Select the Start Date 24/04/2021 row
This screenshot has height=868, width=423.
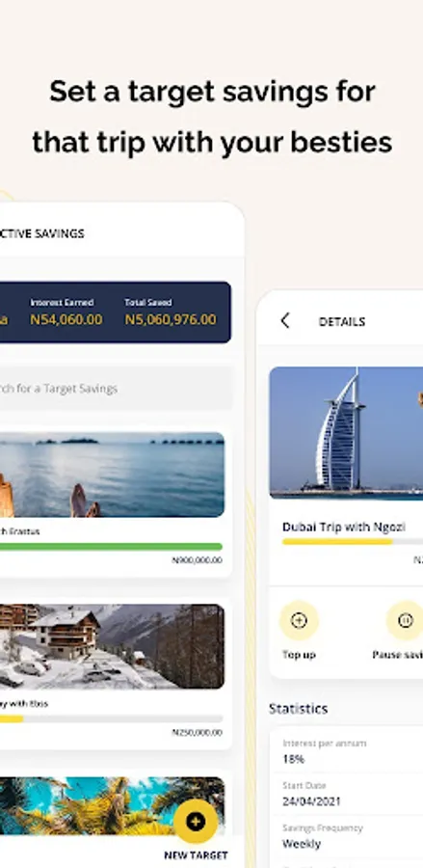tap(347, 794)
